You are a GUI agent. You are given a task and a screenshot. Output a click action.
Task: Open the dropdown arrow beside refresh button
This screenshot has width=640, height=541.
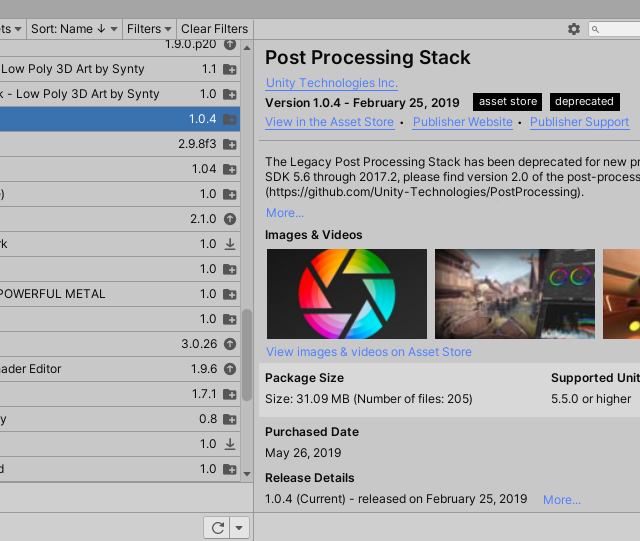pos(240,528)
